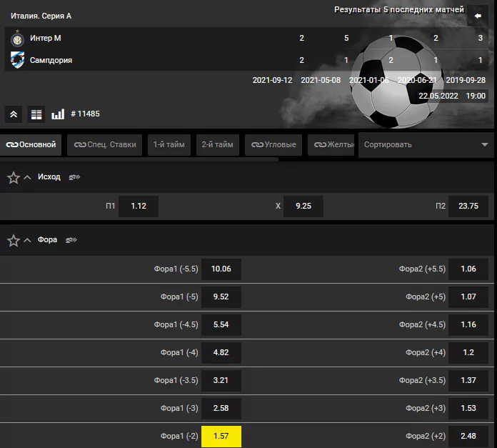
Task: Click the Сампдория team name
Action: coord(51,60)
